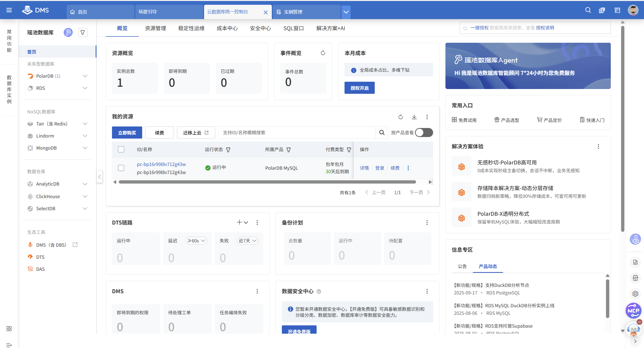Check the select-all checkbox in table header

pos(121,149)
